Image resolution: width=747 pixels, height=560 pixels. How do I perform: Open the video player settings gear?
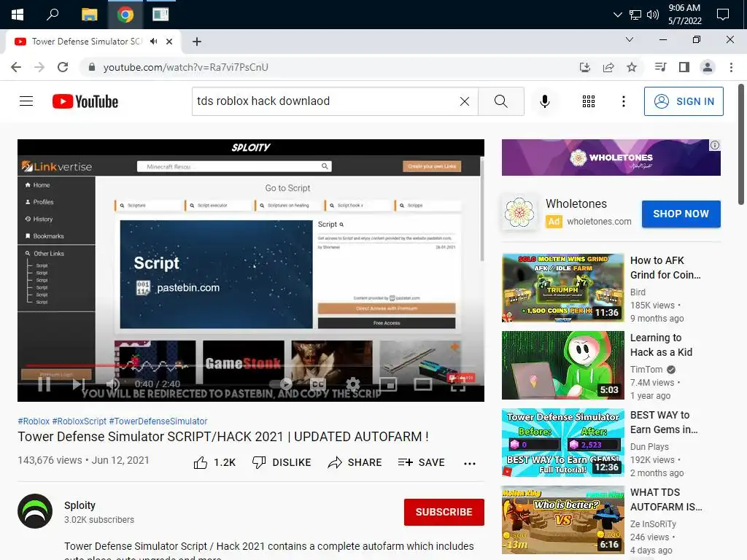[x=353, y=384]
